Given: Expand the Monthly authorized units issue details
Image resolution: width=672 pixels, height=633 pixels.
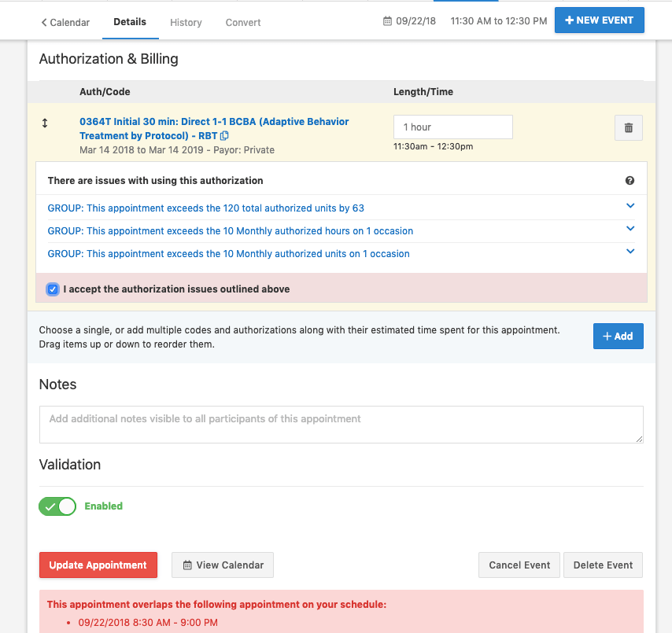Looking at the screenshot, I should [630, 251].
